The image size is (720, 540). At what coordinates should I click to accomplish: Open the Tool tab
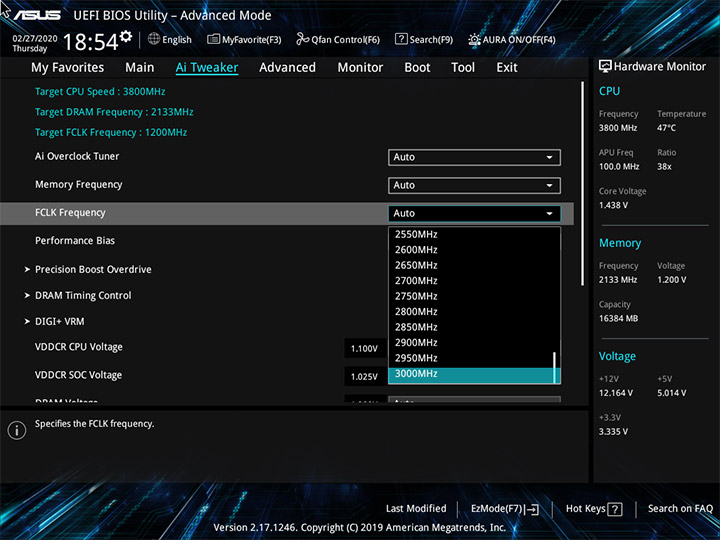pyautogui.click(x=463, y=68)
